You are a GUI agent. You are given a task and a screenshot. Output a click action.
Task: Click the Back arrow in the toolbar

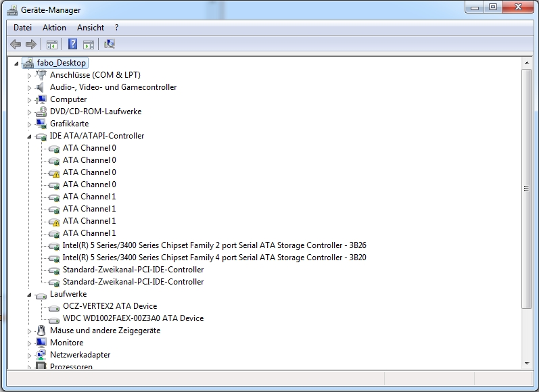click(x=16, y=44)
